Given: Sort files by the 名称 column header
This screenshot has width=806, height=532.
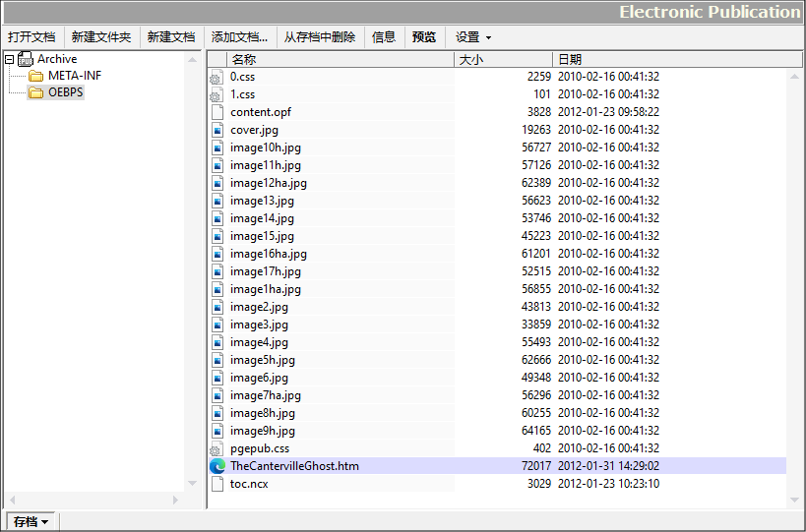Looking at the screenshot, I should tap(341, 60).
